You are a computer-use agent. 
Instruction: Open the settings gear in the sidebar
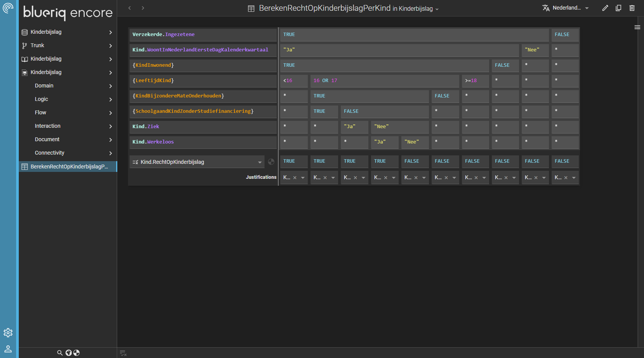pos(8,333)
